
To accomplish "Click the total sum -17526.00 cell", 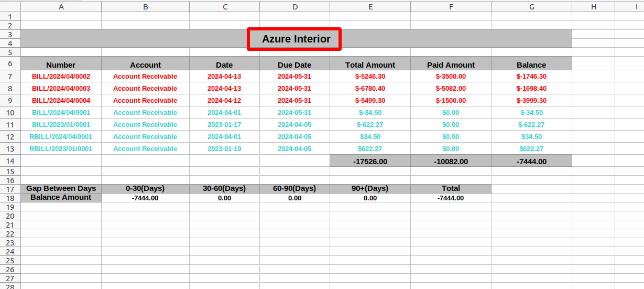I will (x=370, y=161).
